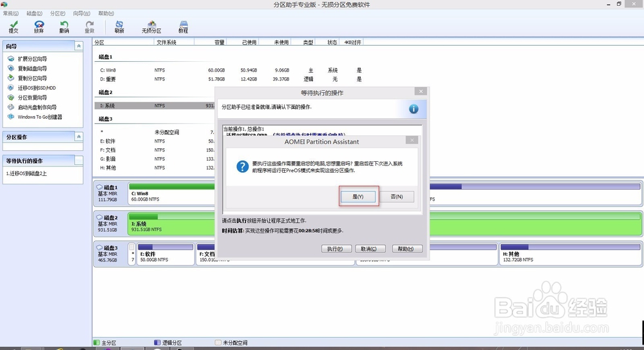The image size is (644, 350).
Task: Decline restart with 否(N) button
Action: [397, 197]
